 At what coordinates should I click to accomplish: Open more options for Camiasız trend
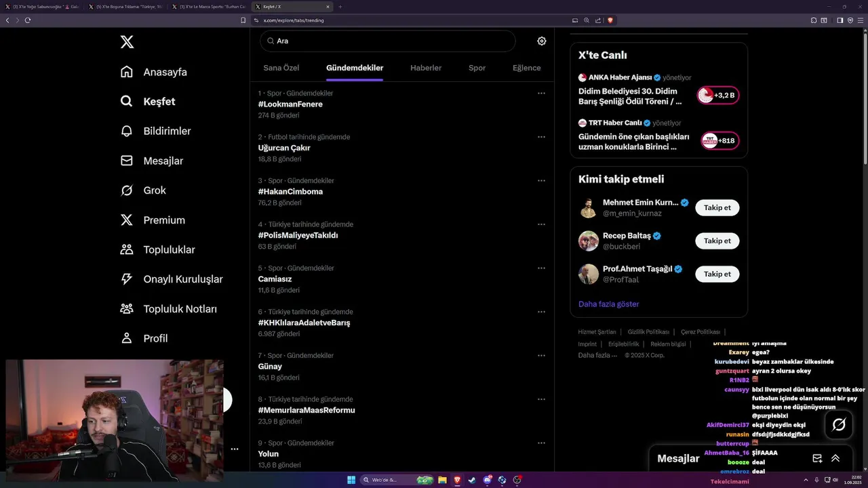(x=541, y=268)
